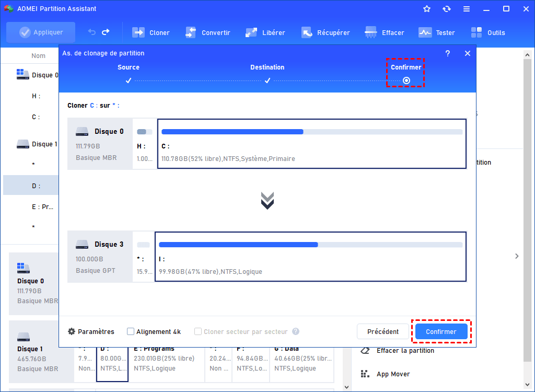Screen dimensions: 535x392
Task: Go to the Source wizard step
Action: 129,67
